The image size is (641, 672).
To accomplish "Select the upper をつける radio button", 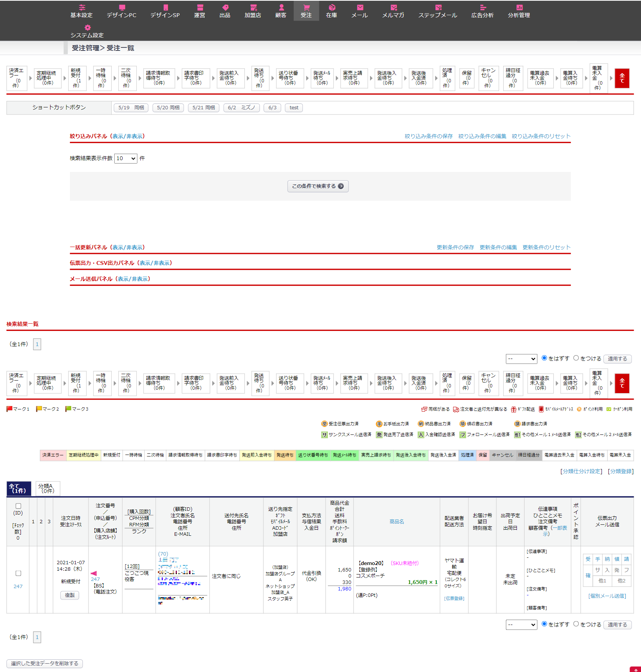I will point(576,358).
